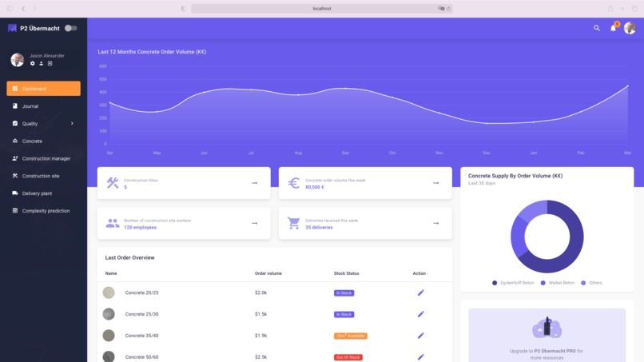Screen dimensions: 644x362
Task: Click the crossed tools icon on Construction Sites card
Action: [113, 183]
